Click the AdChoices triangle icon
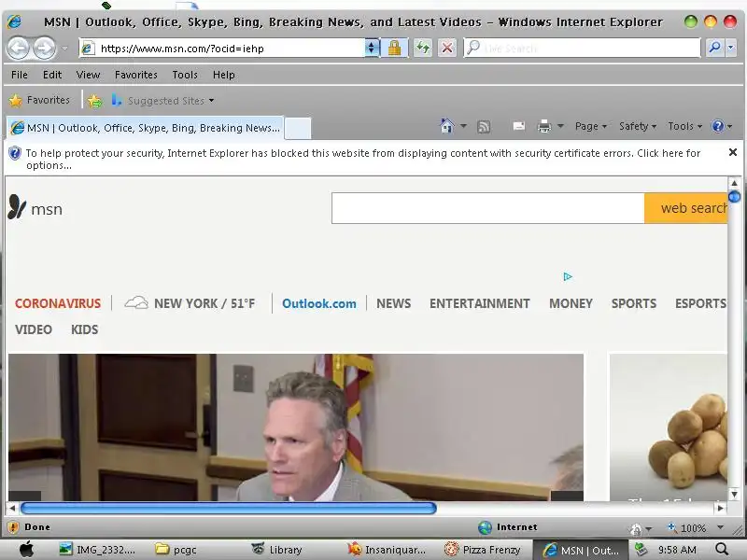 (x=568, y=276)
